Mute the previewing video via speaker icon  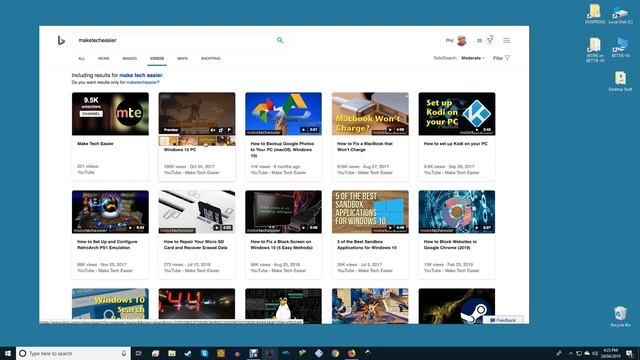tap(213, 130)
